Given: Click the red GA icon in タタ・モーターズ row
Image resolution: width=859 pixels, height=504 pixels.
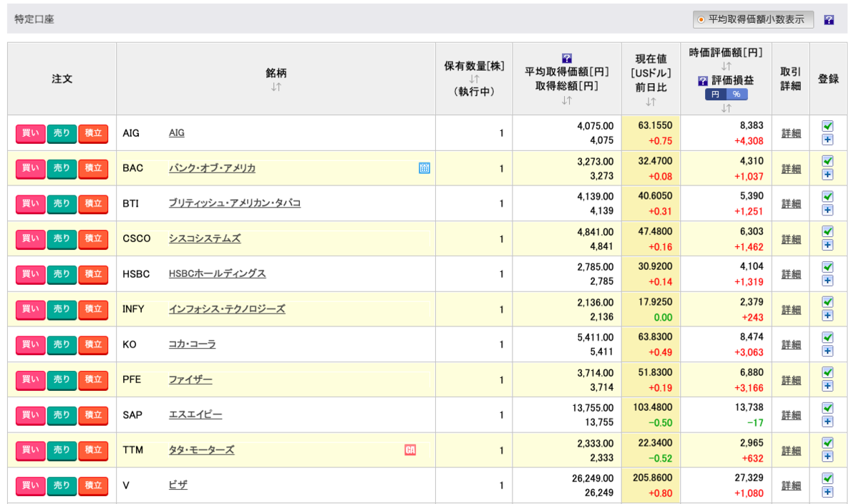Looking at the screenshot, I should point(410,450).
